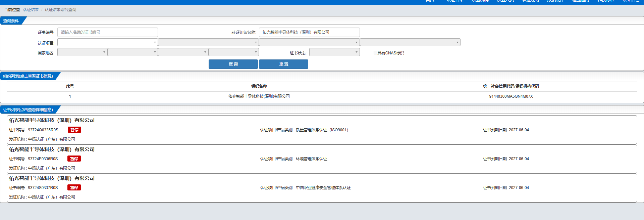644x220 pixels.
Task: Click 中国职业健康安全管理体系认证 category text
Action: pyautogui.click(x=323, y=188)
